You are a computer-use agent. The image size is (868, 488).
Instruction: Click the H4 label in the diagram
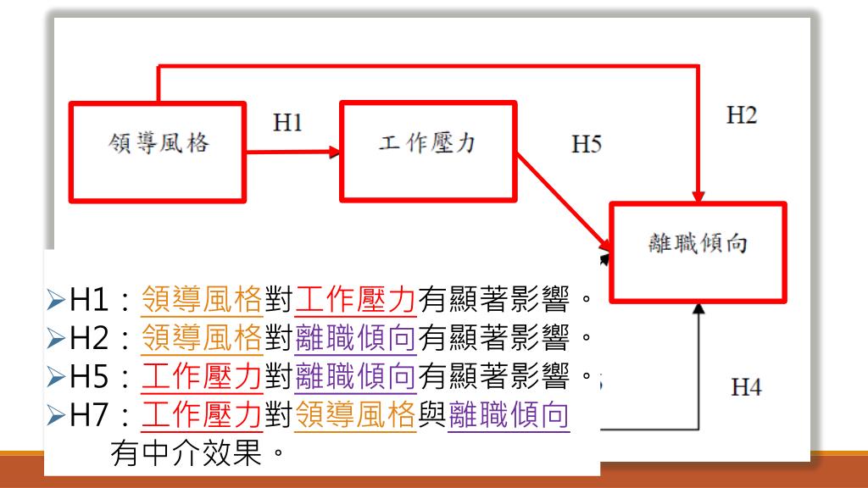pyautogui.click(x=746, y=387)
